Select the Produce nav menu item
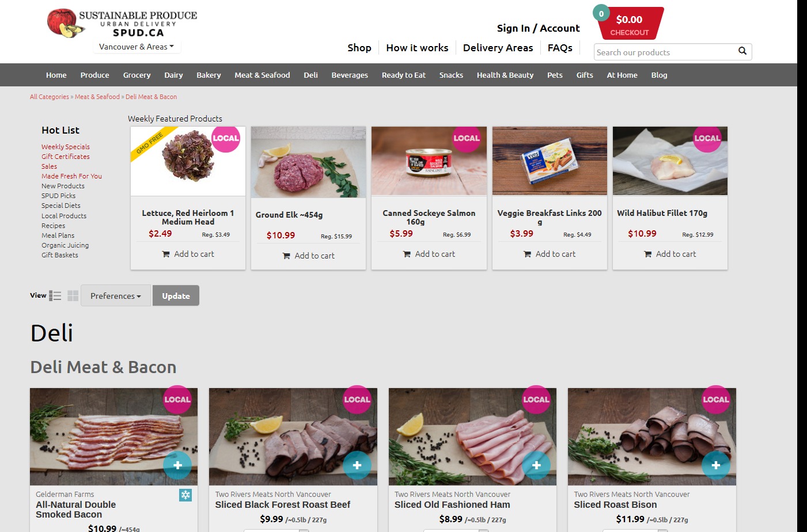The width and height of the screenshot is (807, 532). (x=94, y=75)
